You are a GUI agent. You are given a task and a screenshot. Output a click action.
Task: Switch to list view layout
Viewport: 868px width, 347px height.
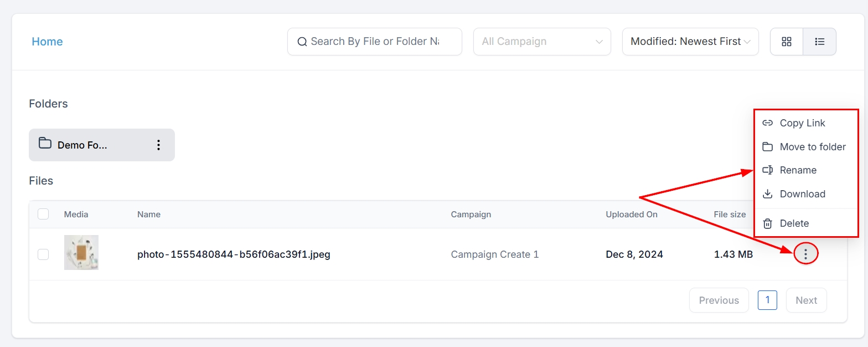point(819,42)
